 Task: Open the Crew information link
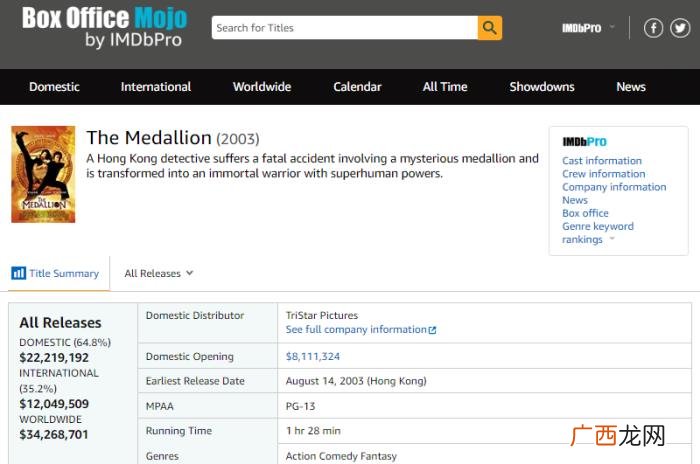(604, 174)
